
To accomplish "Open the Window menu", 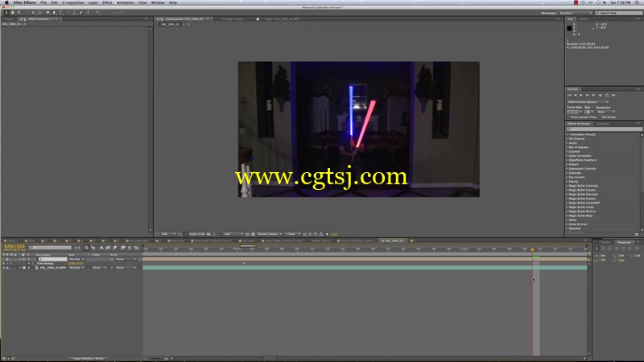I will click(158, 2).
